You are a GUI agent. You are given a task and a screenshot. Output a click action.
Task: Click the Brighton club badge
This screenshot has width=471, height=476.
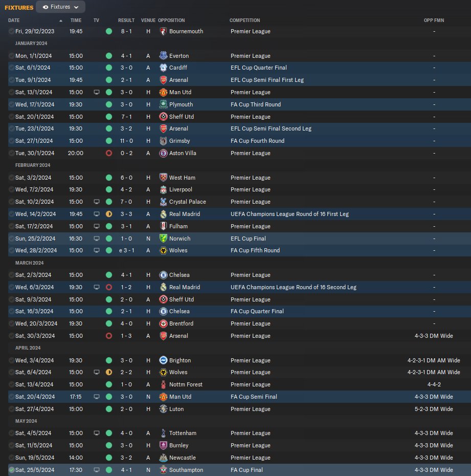pyautogui.click(x=163, y=360)
